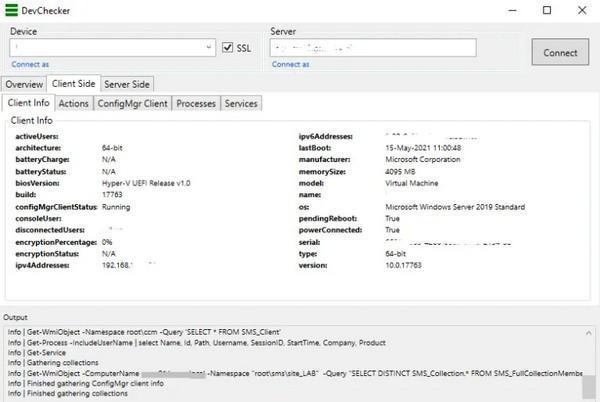Select the 'Microsoft Windows Server 2019 Standard' value
The height and width of the screenshot is (402, 600).
(x=455, y=207)
